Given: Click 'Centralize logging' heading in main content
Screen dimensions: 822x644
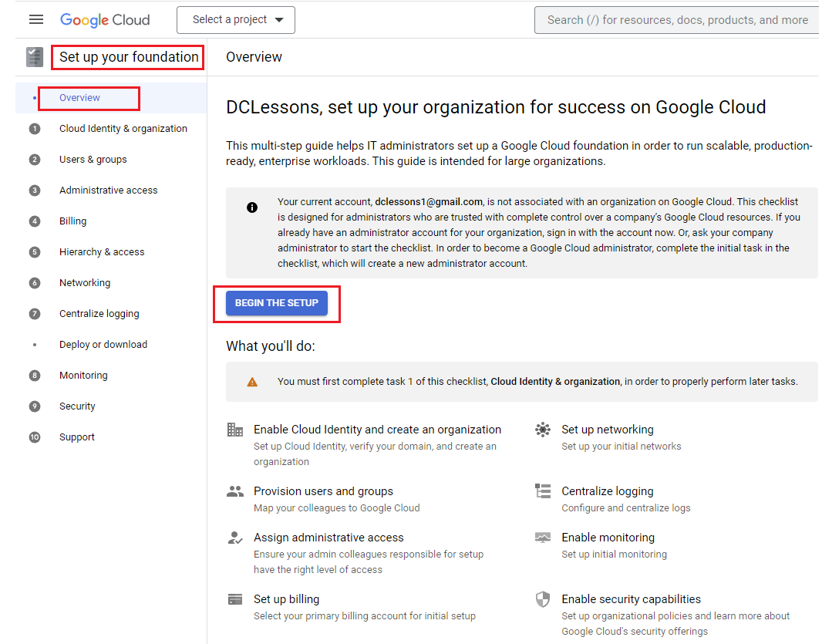Looking at the screenshot, I should [x=608, y=491].
